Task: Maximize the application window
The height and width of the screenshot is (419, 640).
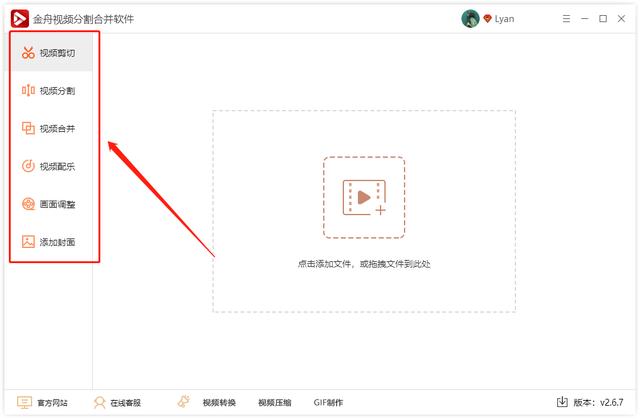Action: tap(603, 19)
